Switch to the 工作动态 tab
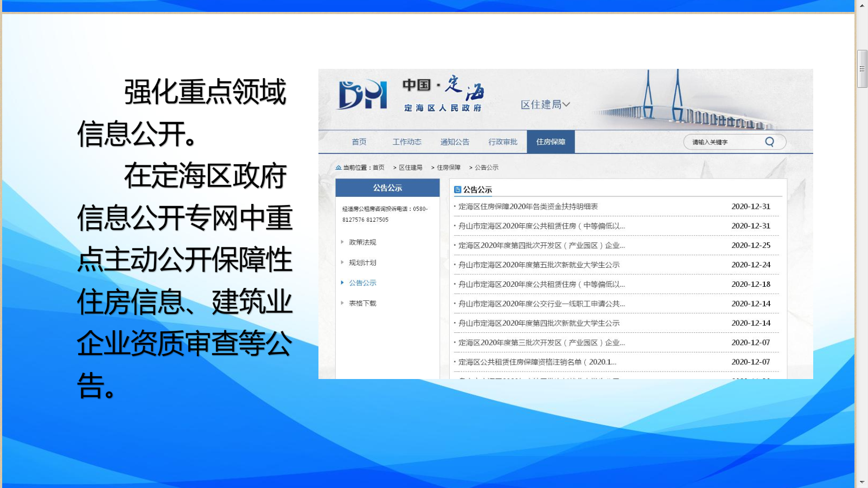 pos(407,142)
